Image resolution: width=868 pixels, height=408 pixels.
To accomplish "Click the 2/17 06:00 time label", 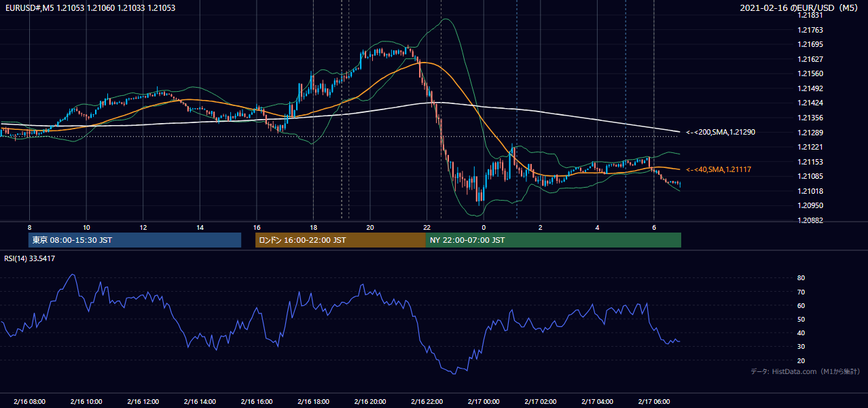I will (654, 401).
